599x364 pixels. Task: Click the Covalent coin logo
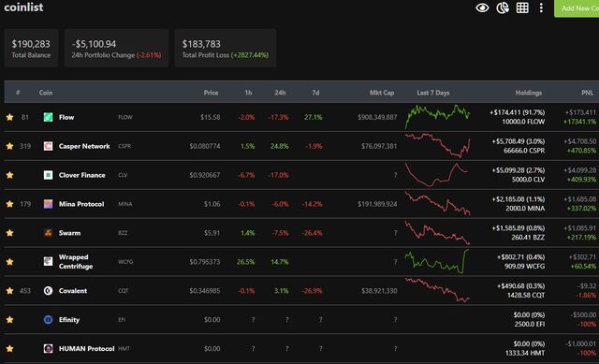[48, 291]
